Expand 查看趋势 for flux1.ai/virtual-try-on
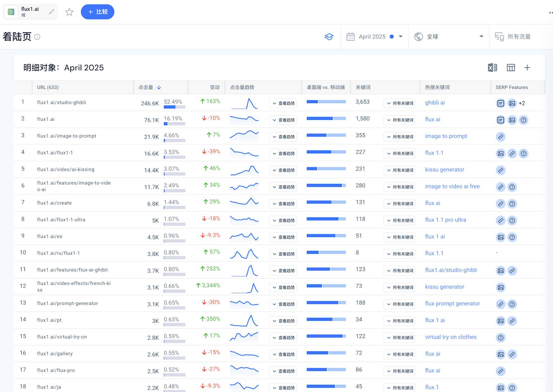 tap(283, 338)
